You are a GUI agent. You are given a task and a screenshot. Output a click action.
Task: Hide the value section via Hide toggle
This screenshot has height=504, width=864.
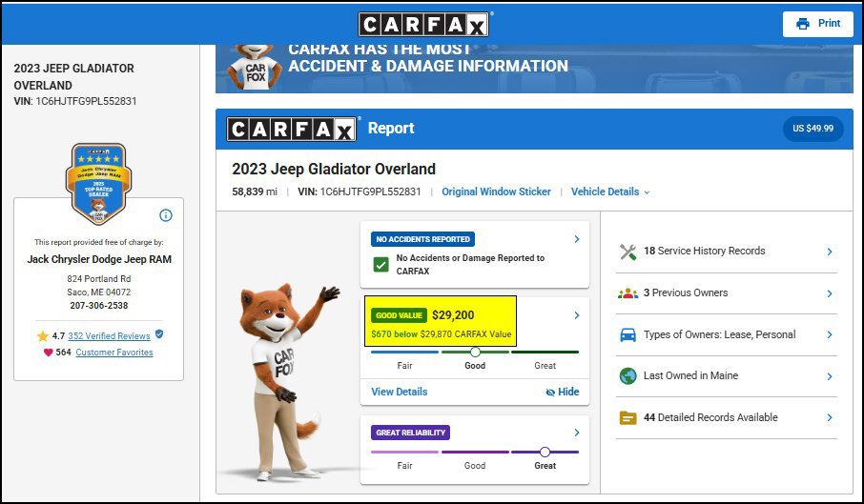pos(562,392)
